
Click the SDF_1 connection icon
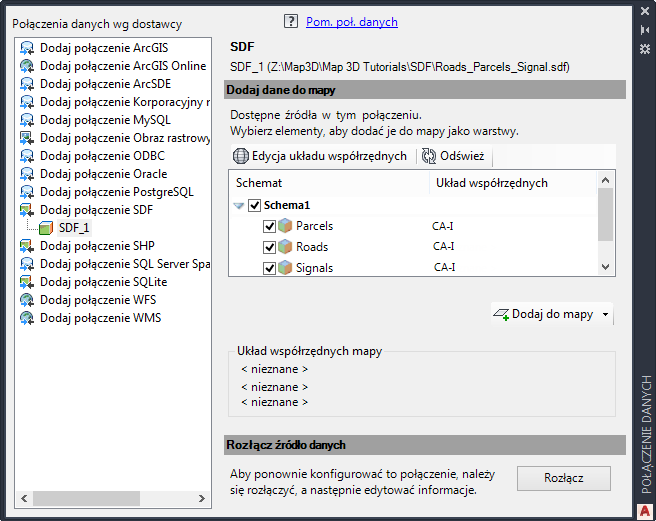click(46, 228)
